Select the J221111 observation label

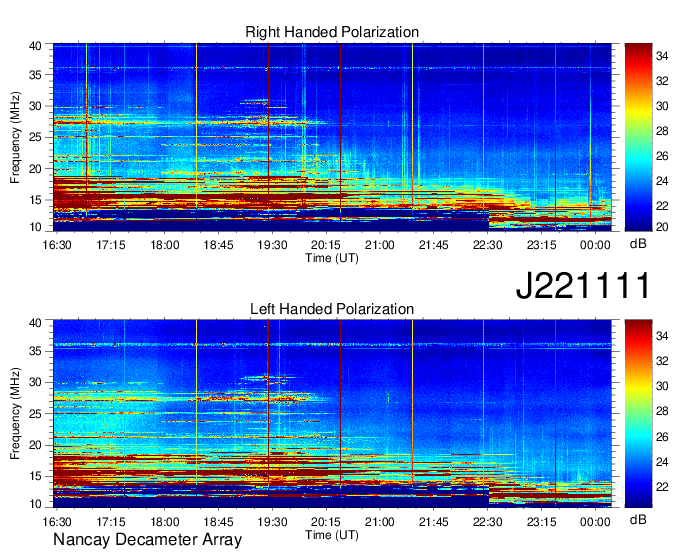pyautogui.click(x=584, y=285)
